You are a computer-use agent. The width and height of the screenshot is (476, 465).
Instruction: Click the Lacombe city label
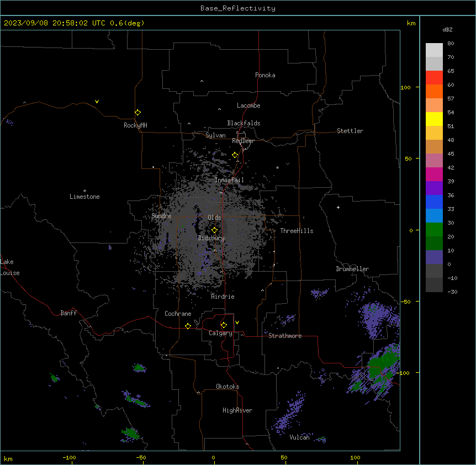coord(248,105)
